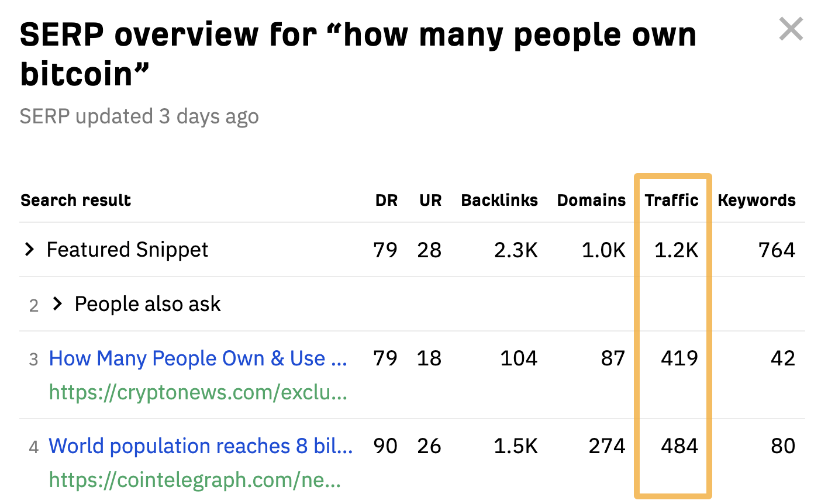
Task: Click the 'How Many People Own & Use' title
Action: pos(198,358)
